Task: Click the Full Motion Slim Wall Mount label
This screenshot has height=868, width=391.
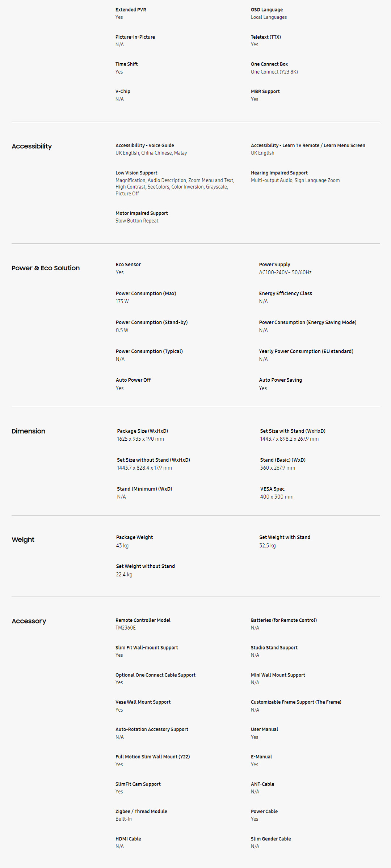Action: click(152, 757)
